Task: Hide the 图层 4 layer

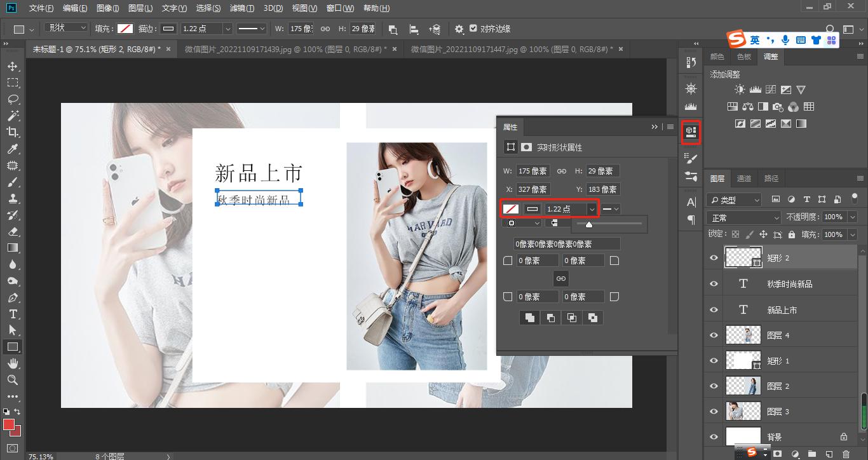Action: point(713,334)
